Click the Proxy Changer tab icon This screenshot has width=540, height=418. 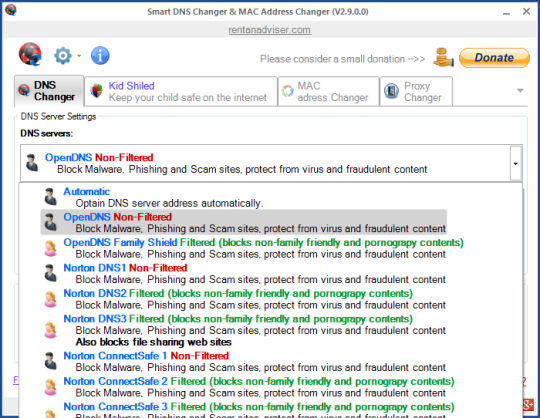(x=391, y=91)
